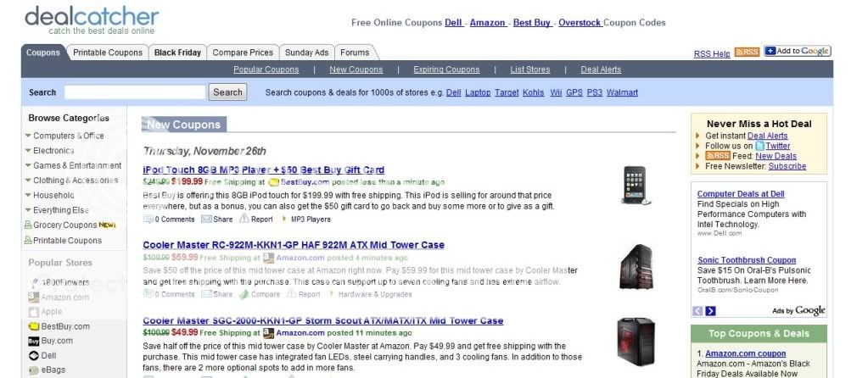This screenshot has width=868, height=378.
Task: Click the Twitter bird icon
Action: (x=759, y=146)
